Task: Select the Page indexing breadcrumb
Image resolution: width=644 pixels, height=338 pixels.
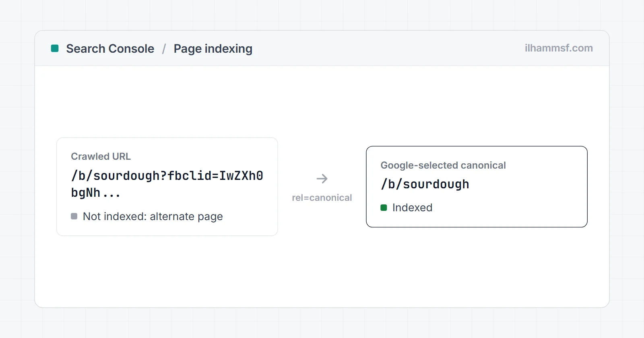Action: [213, 49]
